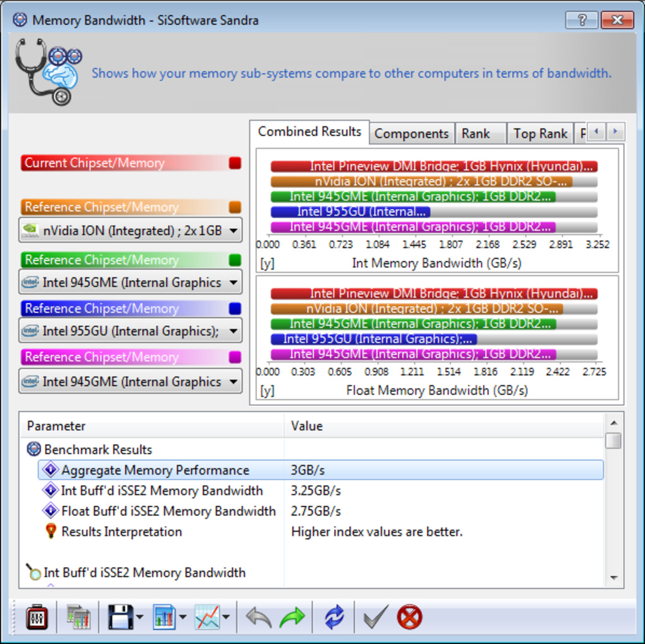Click the [y] label in Float Memory chart
Screen dimensions: 645x644
267,390
